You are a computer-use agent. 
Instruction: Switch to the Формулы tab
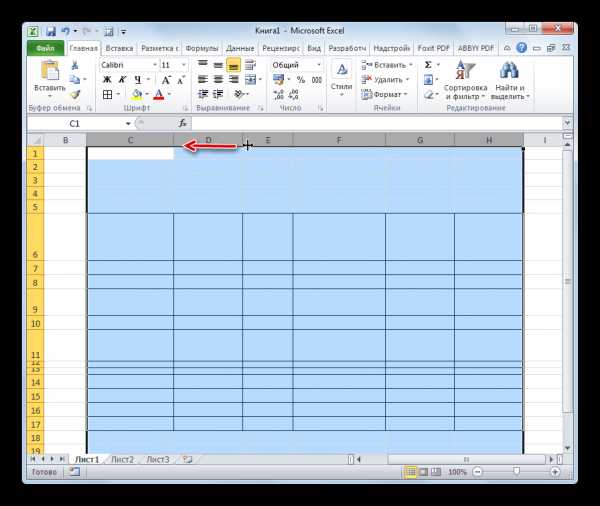(x=202, y=48)
